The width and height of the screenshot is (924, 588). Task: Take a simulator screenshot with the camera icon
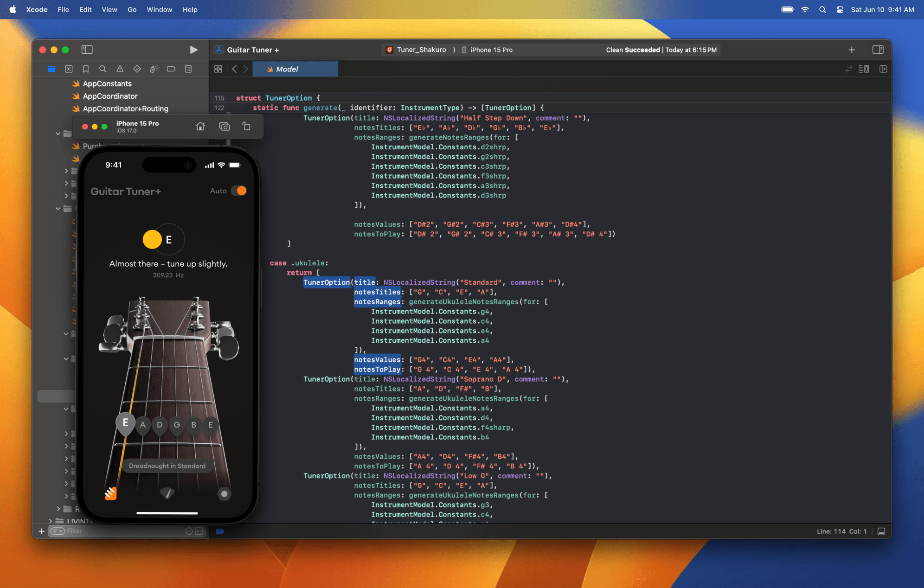(x=225, y=126)
